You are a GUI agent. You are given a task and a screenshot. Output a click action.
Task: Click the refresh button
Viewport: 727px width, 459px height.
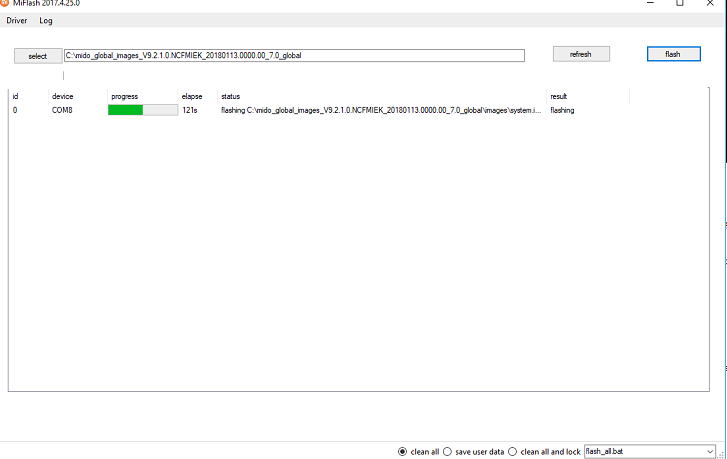tap(581, 54)
